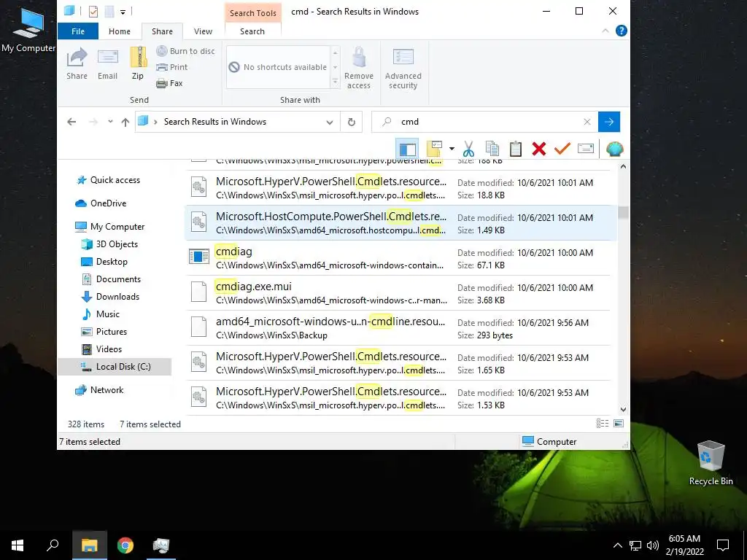747x560 pixels.
Task: Open taskbar search magnifier
Action: click(53, 545)
